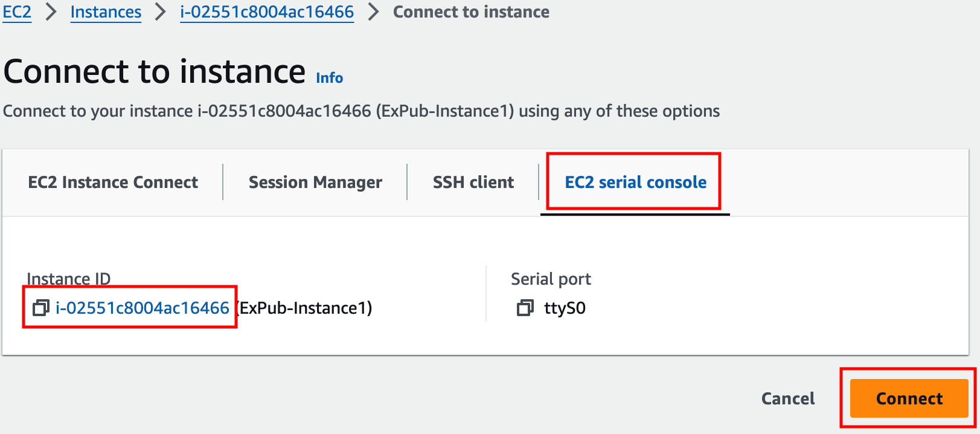Copy the ttyS0 serial port value
Screen dimensions: 980x434
coord(525,308)
